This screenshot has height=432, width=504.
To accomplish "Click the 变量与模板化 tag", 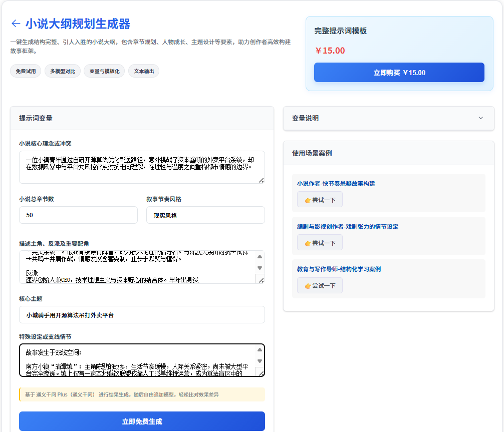I will pyautogui.click(x=104, y=71).
